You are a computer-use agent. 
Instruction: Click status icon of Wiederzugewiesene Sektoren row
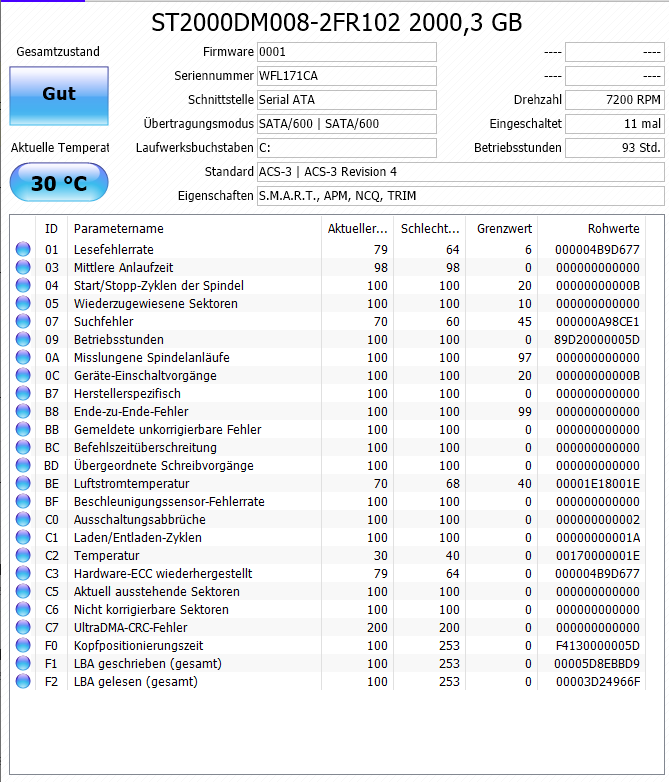[x=23, y=303]
